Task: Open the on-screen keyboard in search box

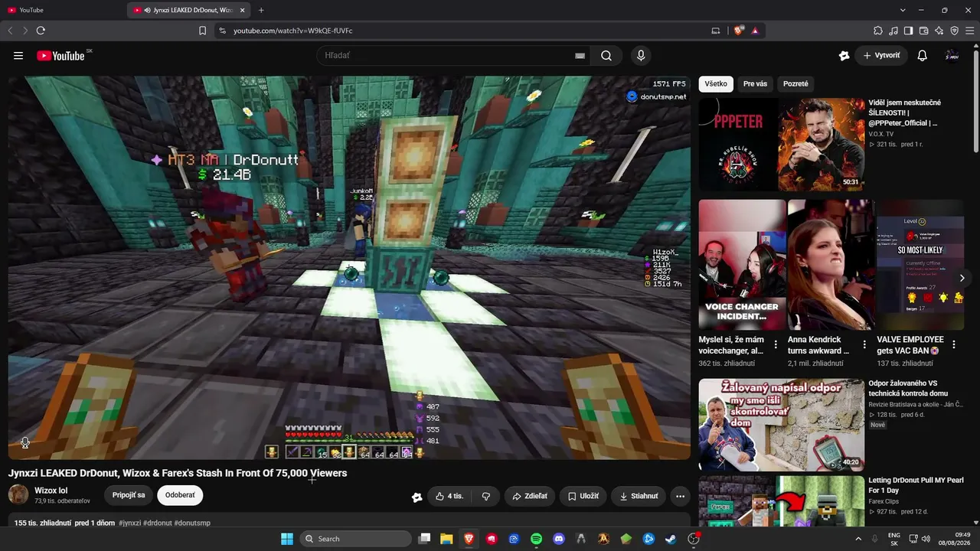Action: tap(580, 56)
